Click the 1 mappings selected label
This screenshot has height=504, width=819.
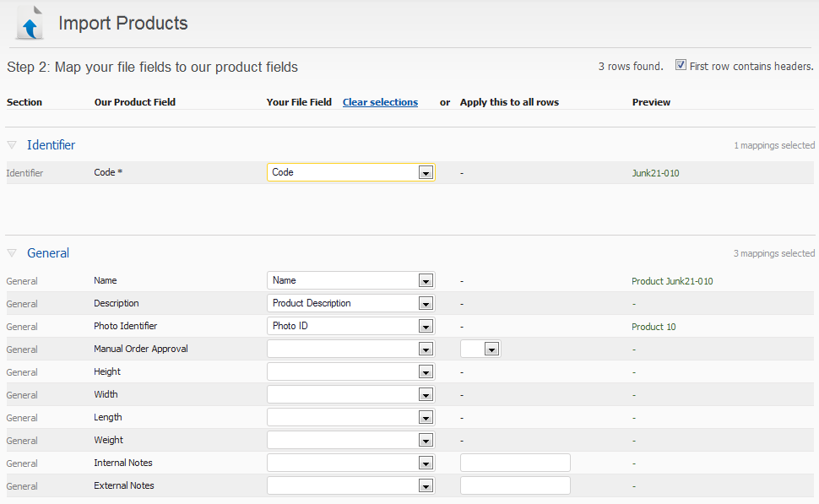coord(774,145)
